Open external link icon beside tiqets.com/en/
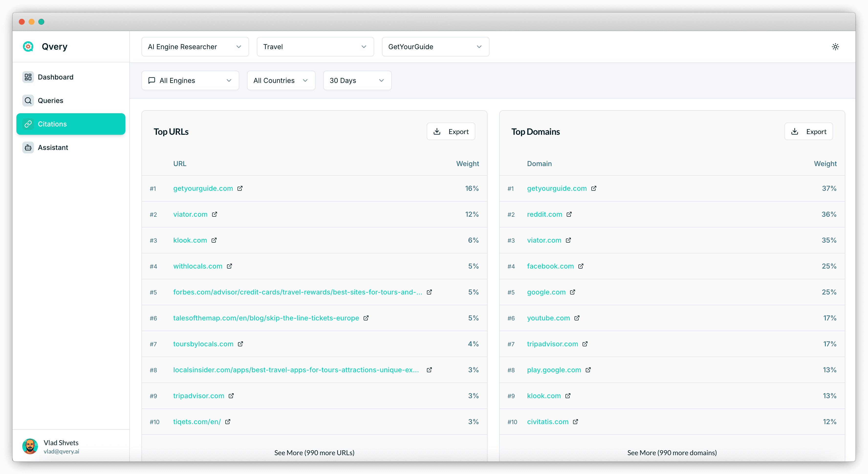868x474 pixels. [228, 422]
